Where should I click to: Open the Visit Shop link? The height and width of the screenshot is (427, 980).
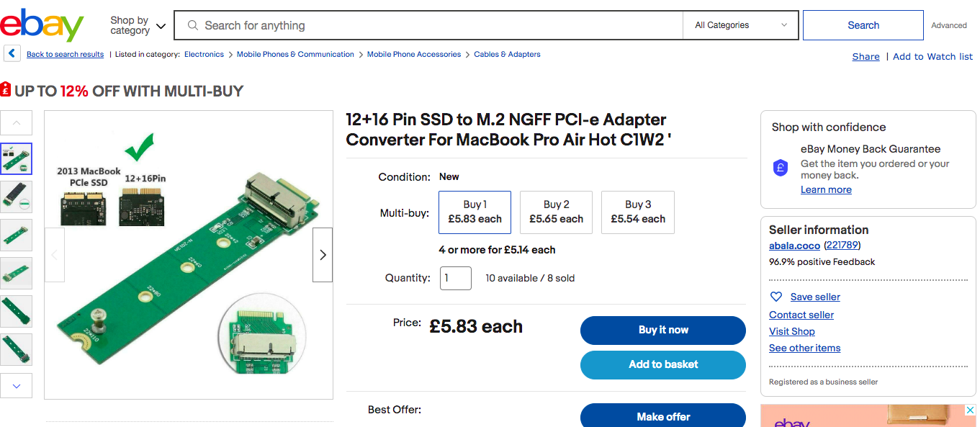pos(792,331)
